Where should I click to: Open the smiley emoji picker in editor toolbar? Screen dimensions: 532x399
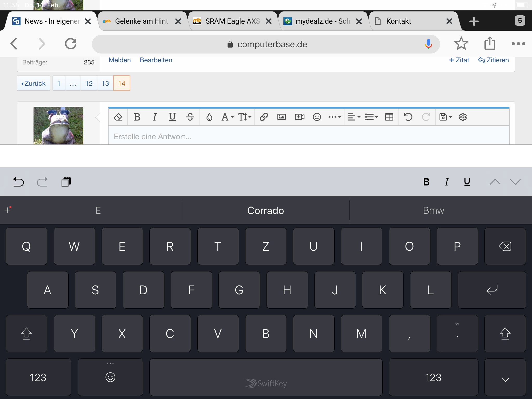click(x=317, y=117)
